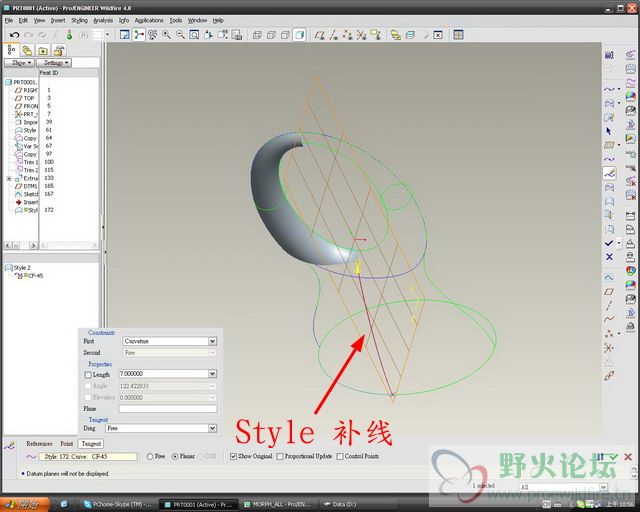The height and width of the screenshot is (512, 640).
Task: Click the blue checkmark to accept the Style feature
Action: [609, 243]
